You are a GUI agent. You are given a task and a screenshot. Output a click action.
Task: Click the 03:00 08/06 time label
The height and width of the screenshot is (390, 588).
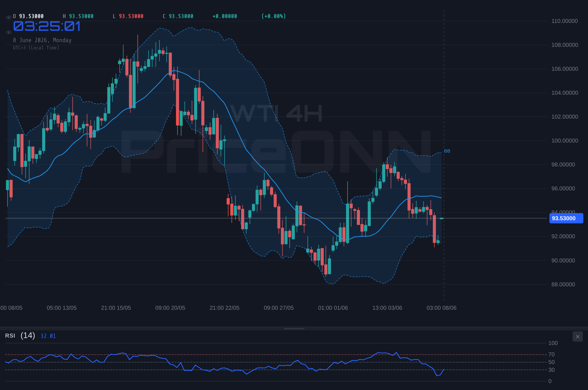(x=442, y=308)
